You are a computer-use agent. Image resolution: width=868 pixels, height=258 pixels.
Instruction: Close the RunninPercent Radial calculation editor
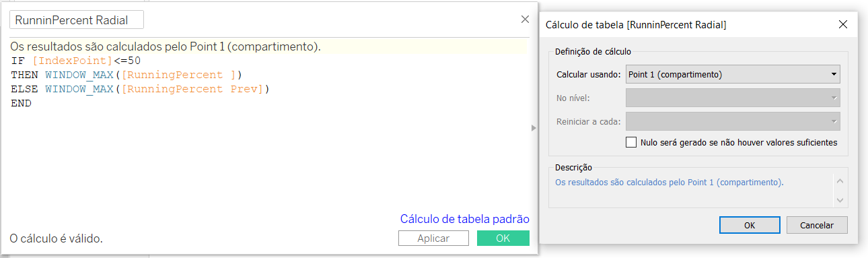[525, 20]
